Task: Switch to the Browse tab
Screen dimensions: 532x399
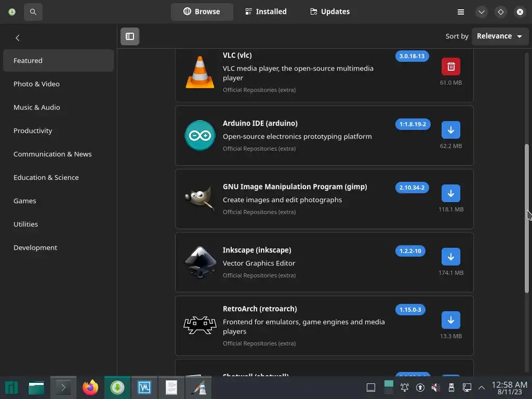Action: point(202,11)
